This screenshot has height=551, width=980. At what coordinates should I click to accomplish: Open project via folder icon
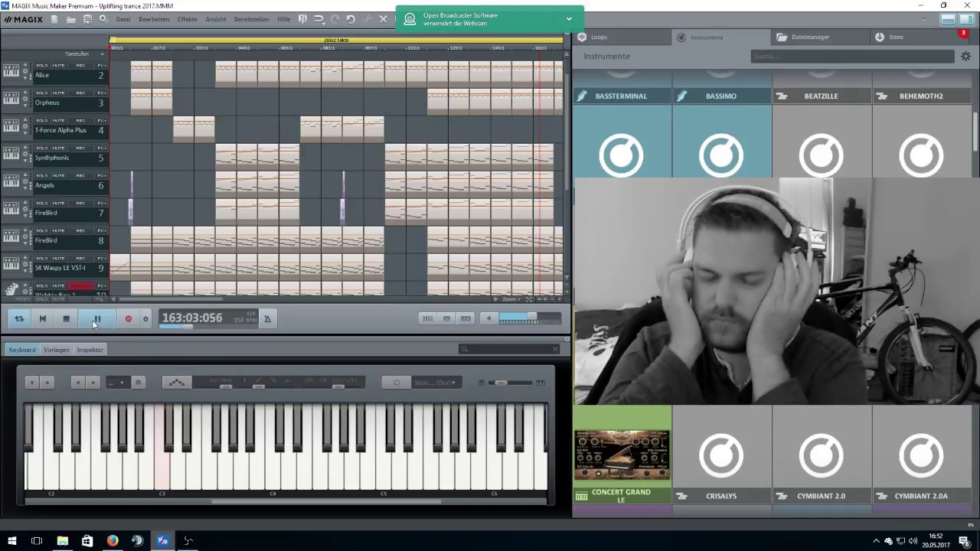(x=70, y=19)
